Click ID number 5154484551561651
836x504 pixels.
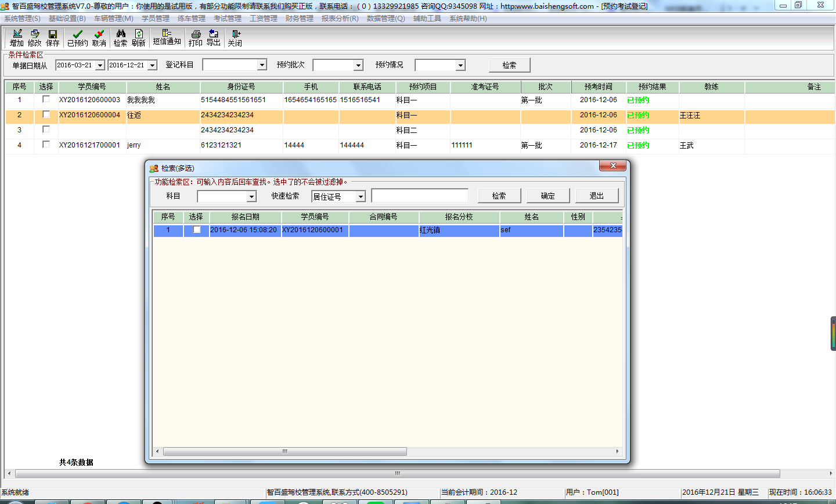[x=233, y=100]
